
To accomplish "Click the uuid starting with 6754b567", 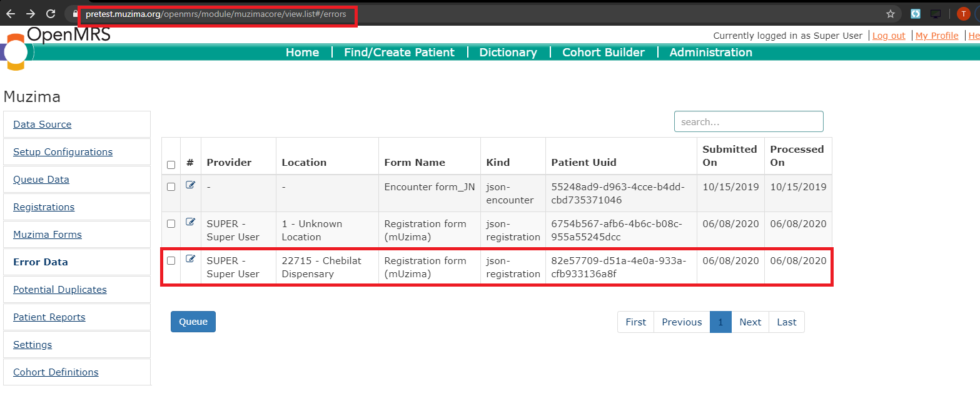I will [x=617, y=230].
